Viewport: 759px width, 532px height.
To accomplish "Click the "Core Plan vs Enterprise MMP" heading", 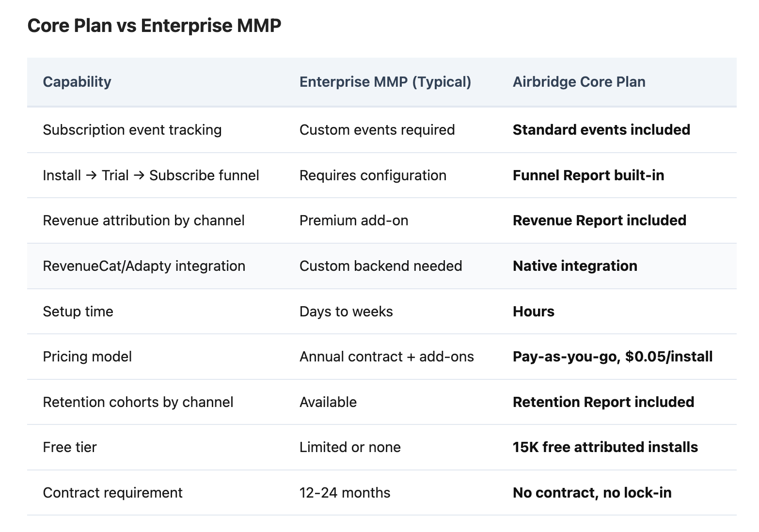I will (x=154, y=26).
